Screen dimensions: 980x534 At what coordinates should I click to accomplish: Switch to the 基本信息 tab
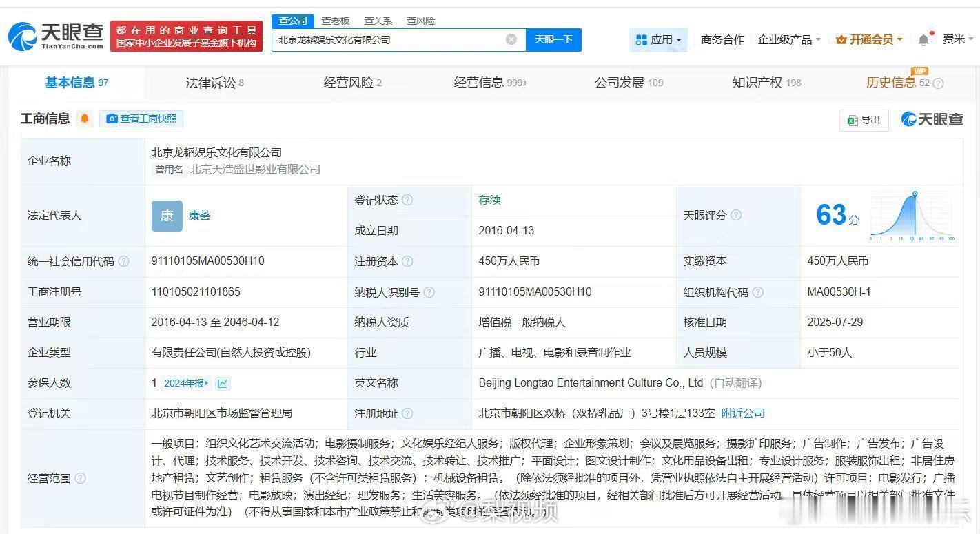76,83
